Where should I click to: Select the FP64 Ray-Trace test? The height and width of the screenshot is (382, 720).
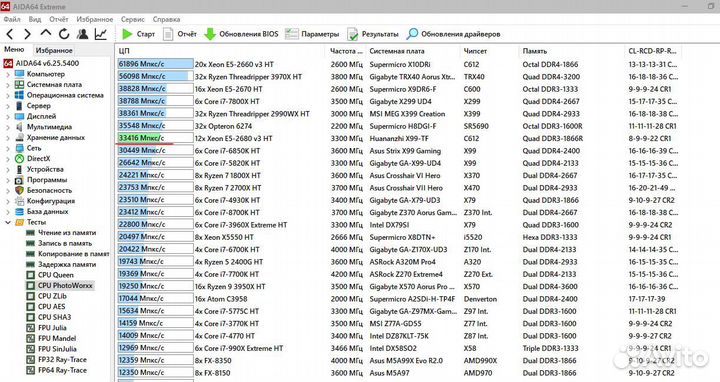(62, 370)
